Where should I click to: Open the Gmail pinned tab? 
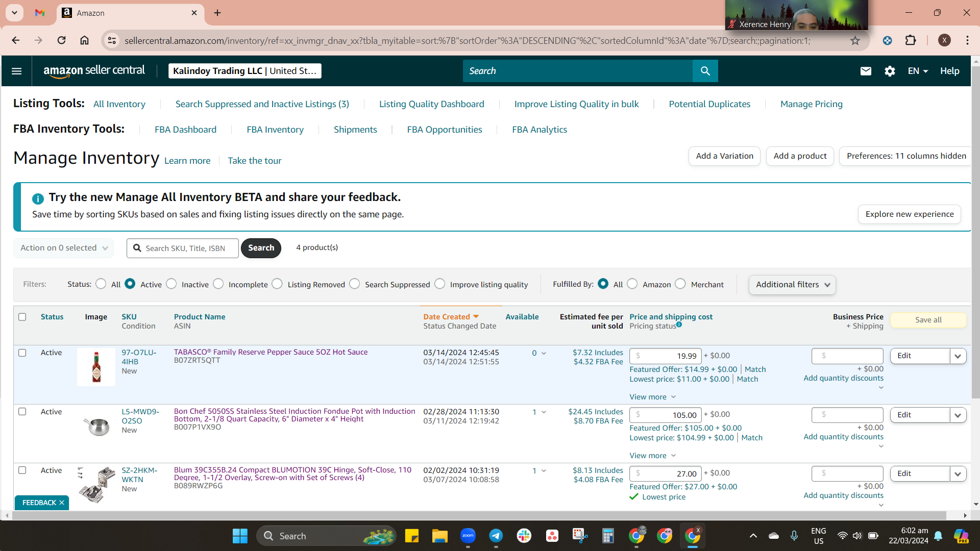pos(40,13)
